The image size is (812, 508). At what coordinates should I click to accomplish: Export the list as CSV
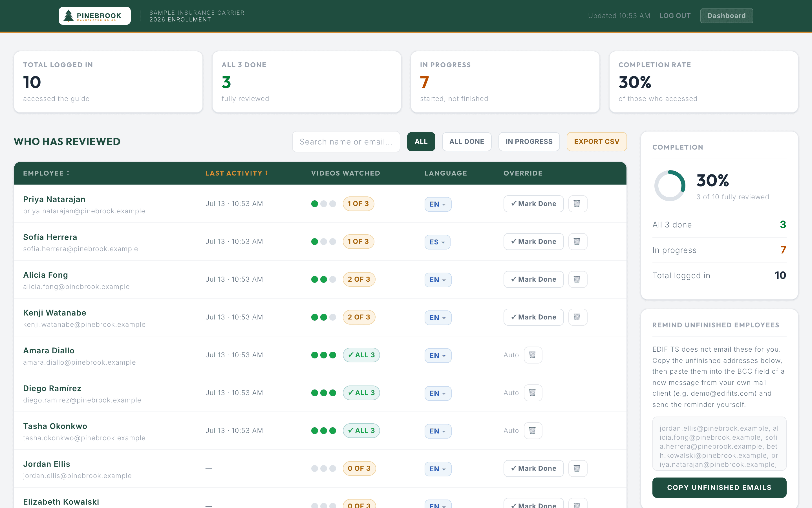597,141
